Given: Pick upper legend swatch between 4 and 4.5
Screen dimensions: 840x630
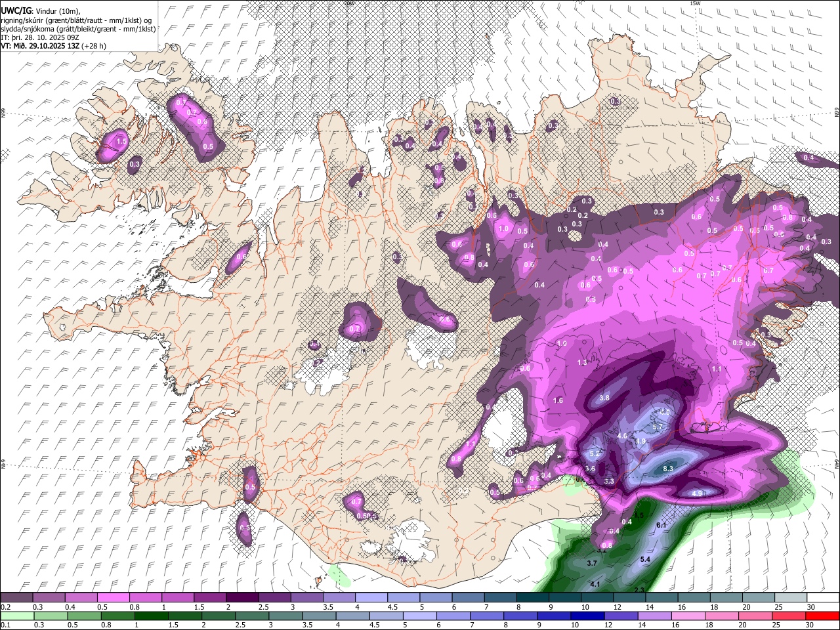Looking at the screenshot, I should [x=370, y=598].
